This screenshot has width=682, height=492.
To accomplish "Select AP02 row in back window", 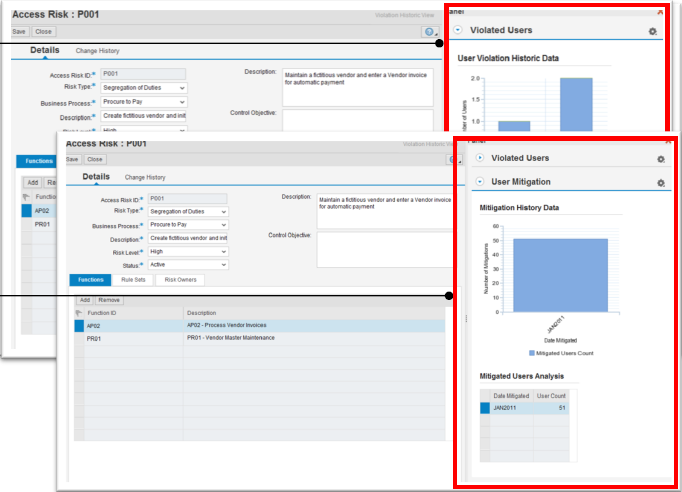I will click(x=39, y=211).
